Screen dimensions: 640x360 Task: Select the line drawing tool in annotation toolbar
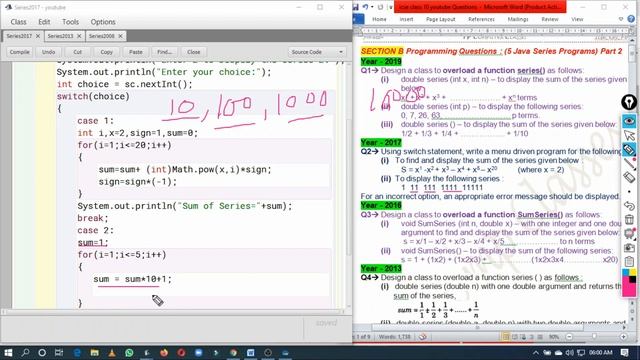tap(629, 163)
